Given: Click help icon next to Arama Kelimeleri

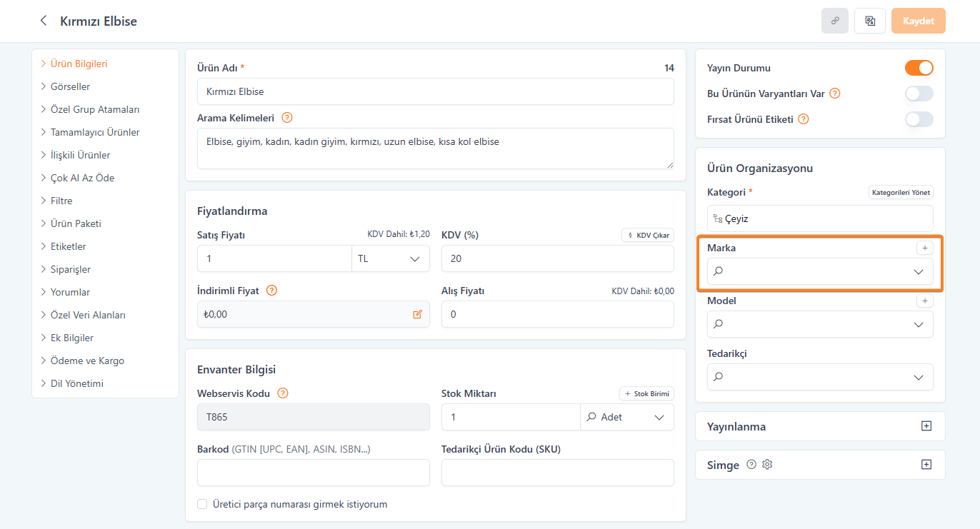Looking at the screenshot, I should [x=287, y=118].
